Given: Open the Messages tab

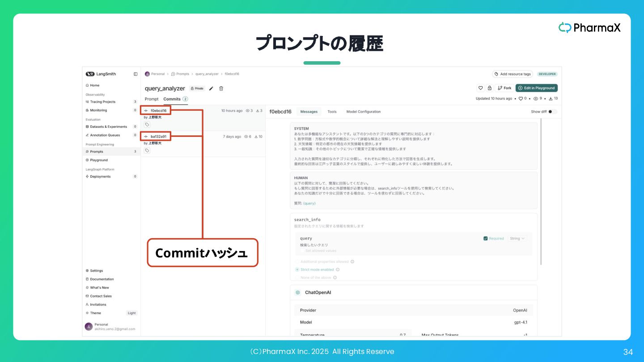Looking at the screenshot, I should coord(309,112).
